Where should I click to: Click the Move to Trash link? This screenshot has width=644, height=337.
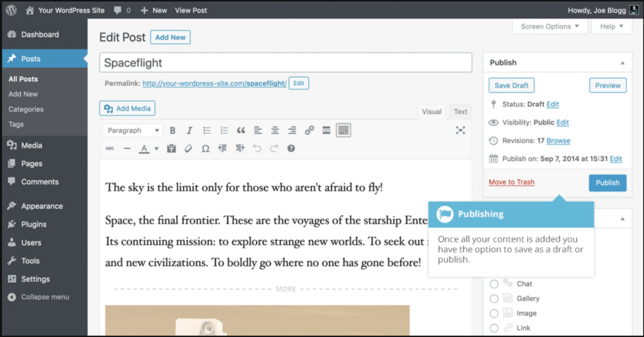511,182
